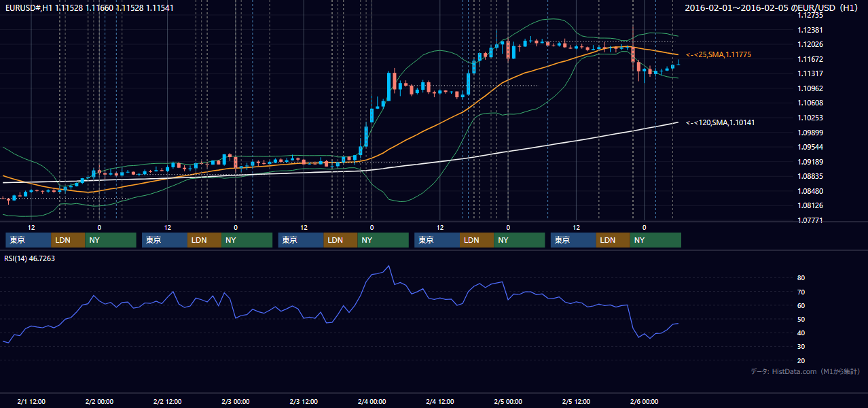868x408 pixels.
Task: Click price axis label 1.09544
Action: pos(811,147)
